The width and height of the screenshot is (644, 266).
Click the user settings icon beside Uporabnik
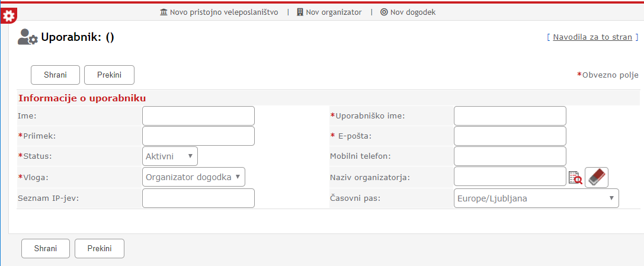pyautogui.click(x=28, y=37)
